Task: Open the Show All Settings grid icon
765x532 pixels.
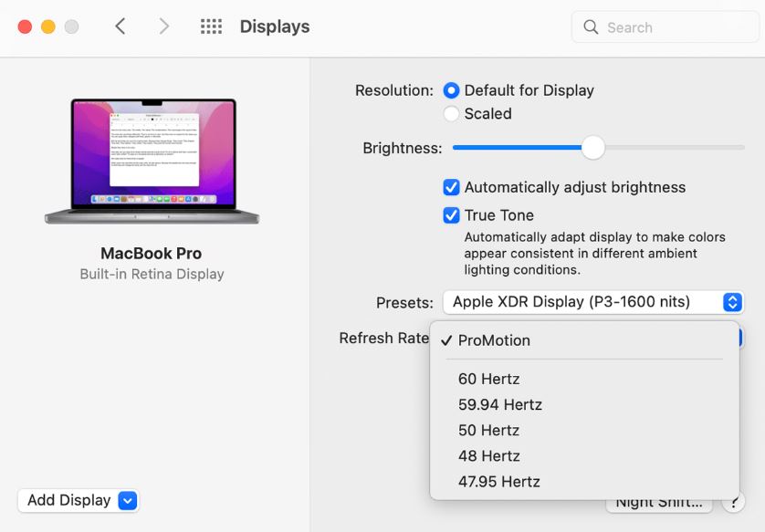Action: 211,26
